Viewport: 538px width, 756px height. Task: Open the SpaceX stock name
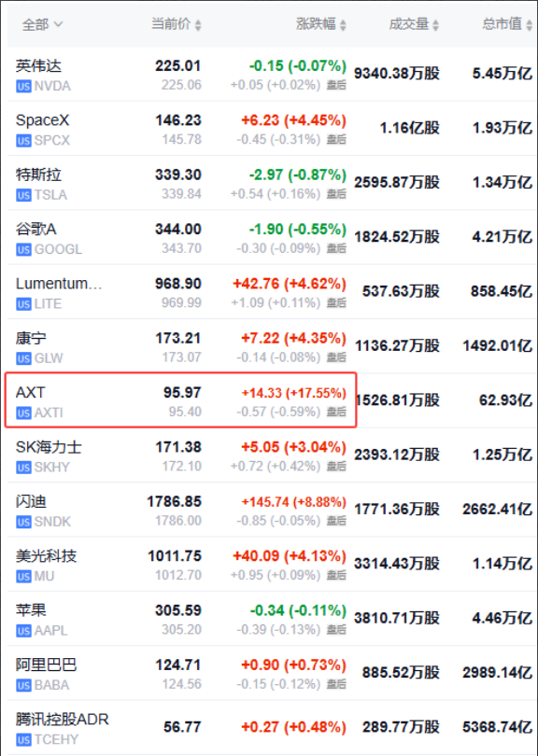[x=42, y=120]
